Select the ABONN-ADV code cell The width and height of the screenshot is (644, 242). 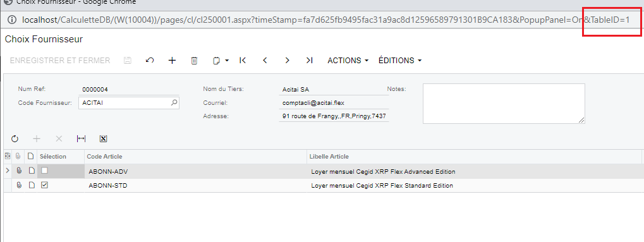[x=195, y=171]
